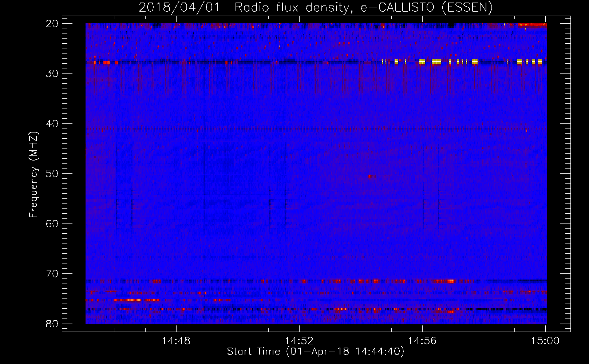Viewport: 589px width, 364px height.
Task: Click the 14:52 time tick label
Action: (299, 341)
